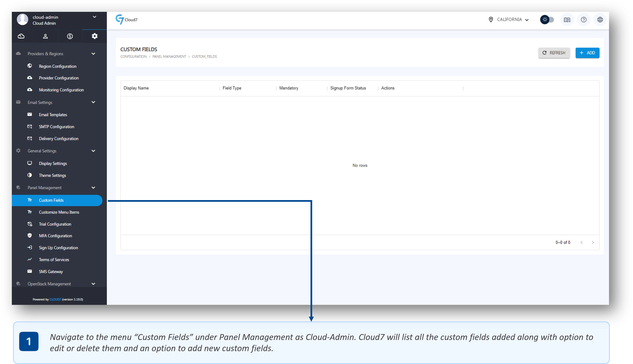Collapse the Panel Management section

tap(93, 188)
